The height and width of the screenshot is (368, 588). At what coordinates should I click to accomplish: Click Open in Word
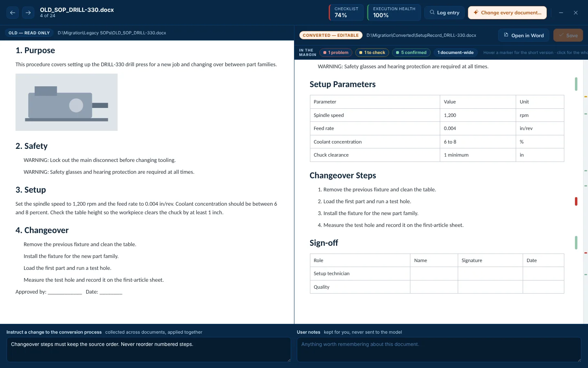pyautogui.click(x=524, y=35)
